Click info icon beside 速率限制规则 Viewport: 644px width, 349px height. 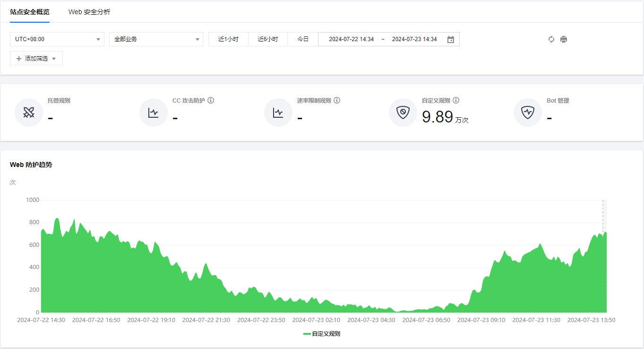tap(337, 100)
